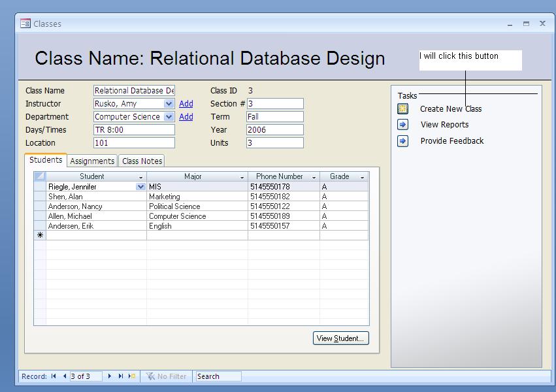This screenshot has width=556, height=392.
Task: Go to previous record in navigator
Action: [64, 376]
